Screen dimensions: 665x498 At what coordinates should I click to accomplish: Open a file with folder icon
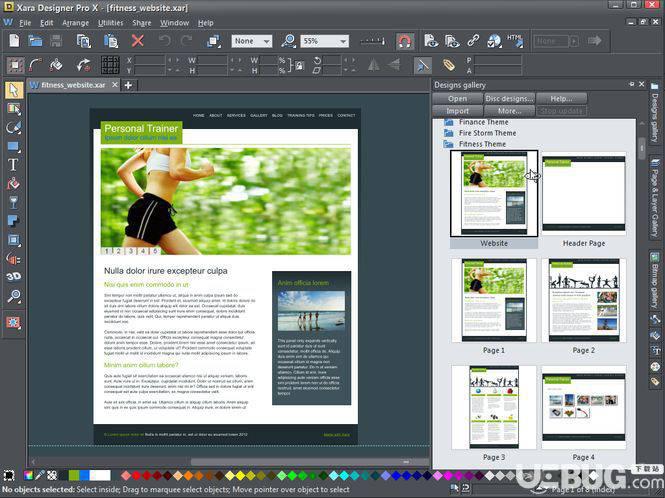[35, 41]
